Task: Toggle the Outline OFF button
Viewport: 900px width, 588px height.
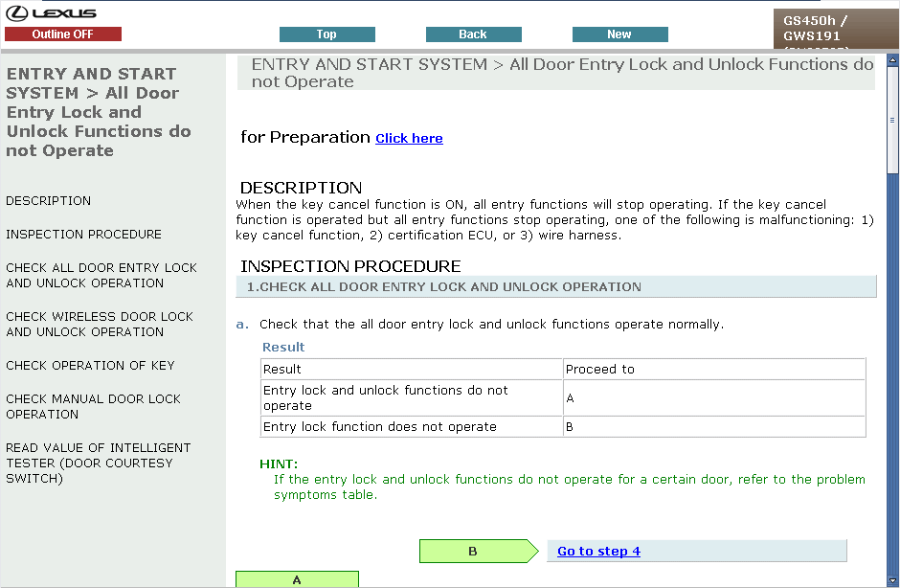Action: coord(63,34)
